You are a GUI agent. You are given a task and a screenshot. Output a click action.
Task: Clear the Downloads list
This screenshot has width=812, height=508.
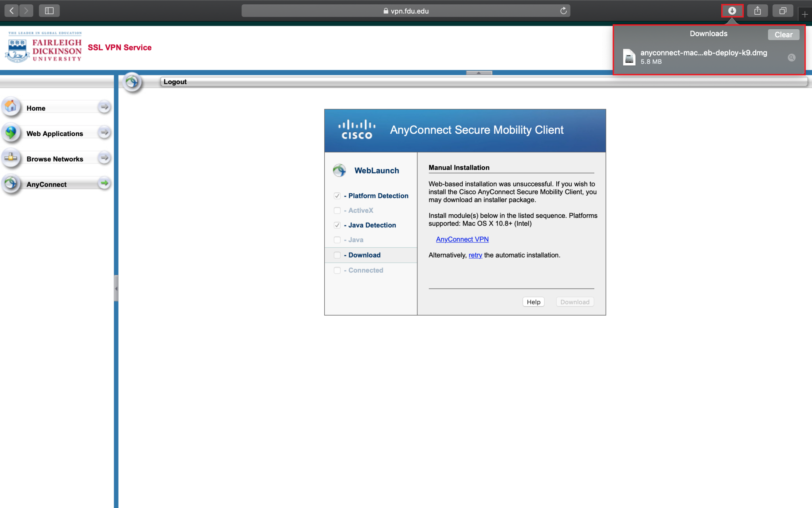[x=783, y=35]
